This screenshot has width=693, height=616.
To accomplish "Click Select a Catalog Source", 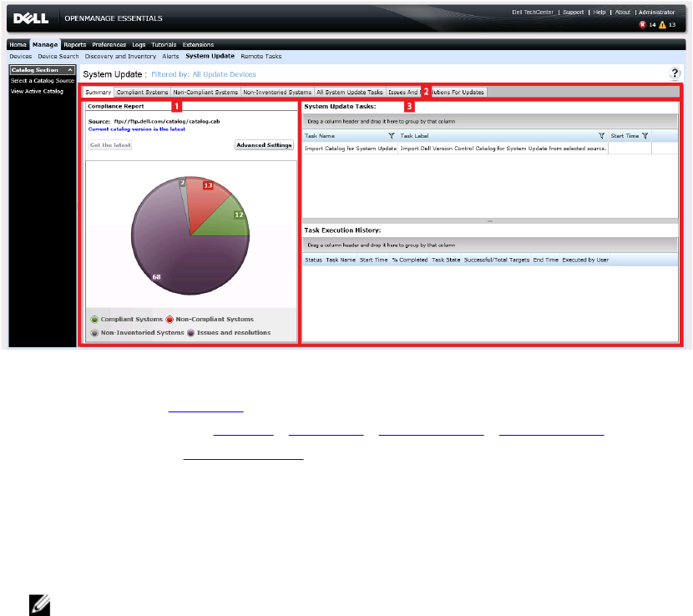I will 43,80.
